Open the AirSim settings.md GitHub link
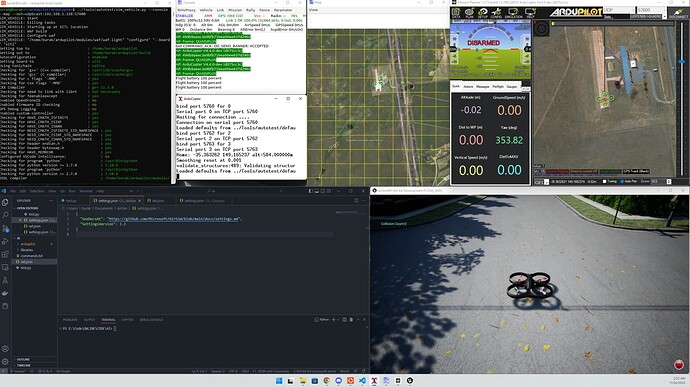 [174, 219]
